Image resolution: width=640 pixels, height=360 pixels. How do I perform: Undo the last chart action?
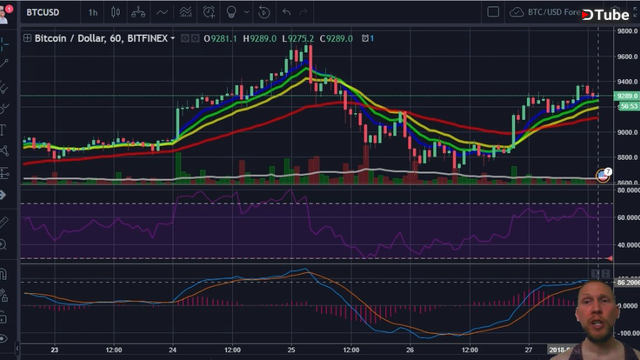point(287,12)
